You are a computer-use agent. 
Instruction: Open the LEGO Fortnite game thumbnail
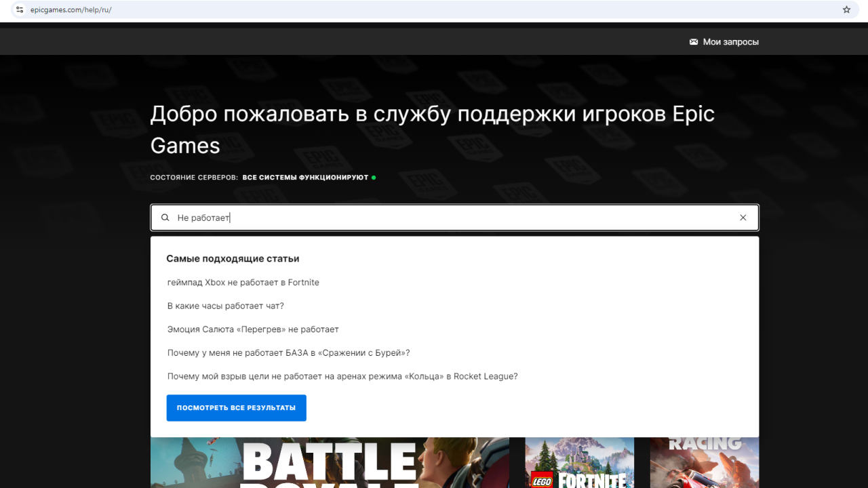[x=580, y=463]
